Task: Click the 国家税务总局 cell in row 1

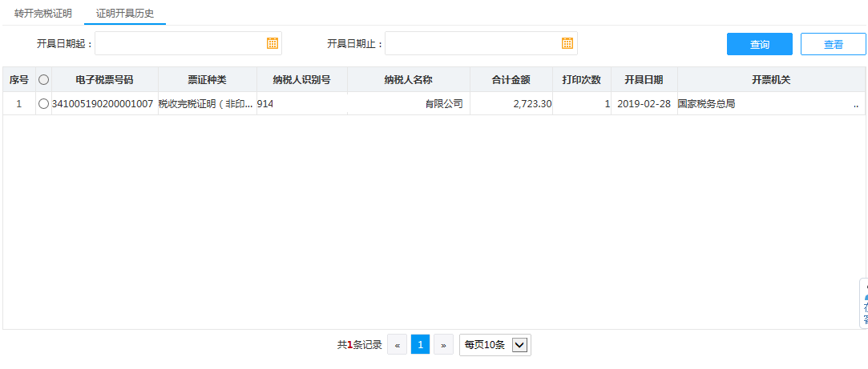Action: (x=706, y=104)
